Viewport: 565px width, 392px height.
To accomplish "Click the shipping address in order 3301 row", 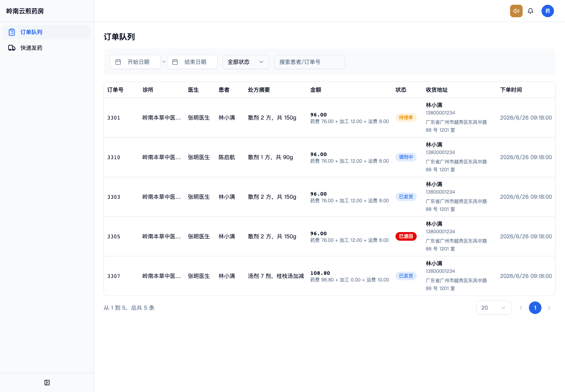I will (456, 126).
